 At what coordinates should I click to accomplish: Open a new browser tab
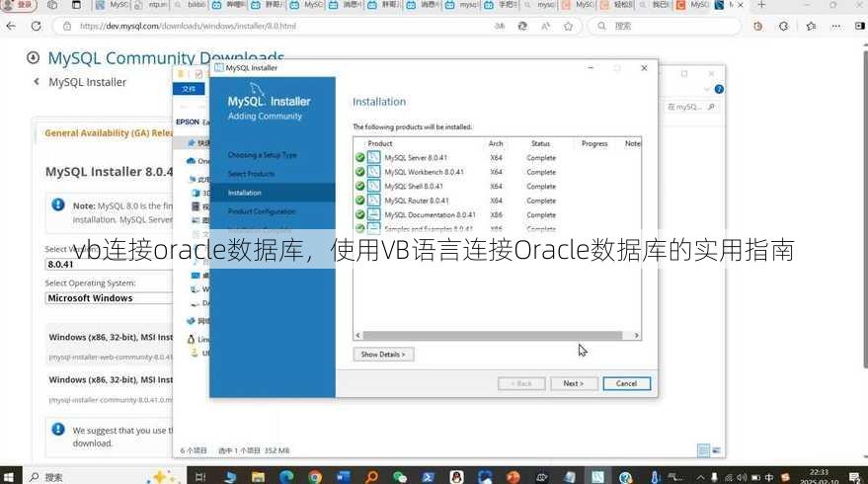pos(761,5)
